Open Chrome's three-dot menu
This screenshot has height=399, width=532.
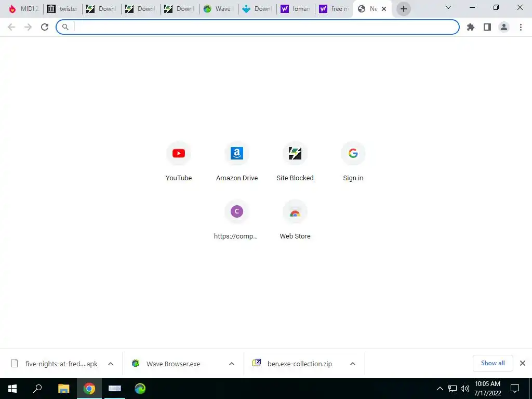click(521, 27)
